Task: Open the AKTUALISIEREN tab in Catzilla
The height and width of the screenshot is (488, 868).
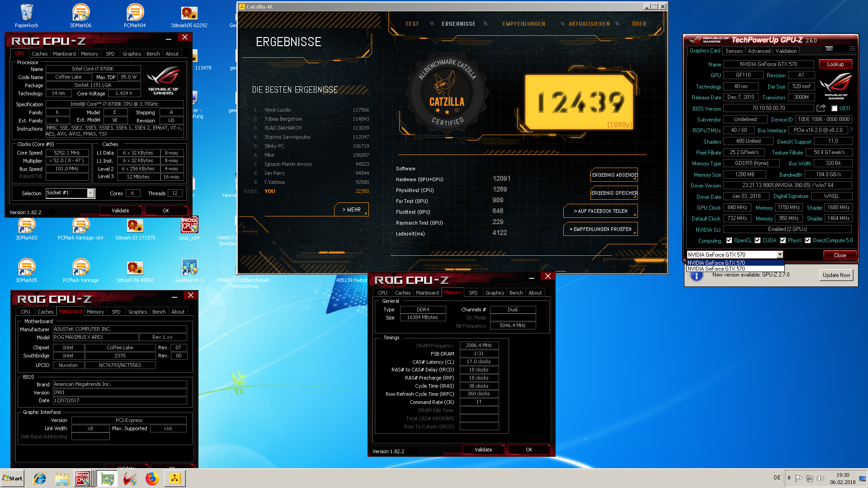Action: [x=589, y=24]
